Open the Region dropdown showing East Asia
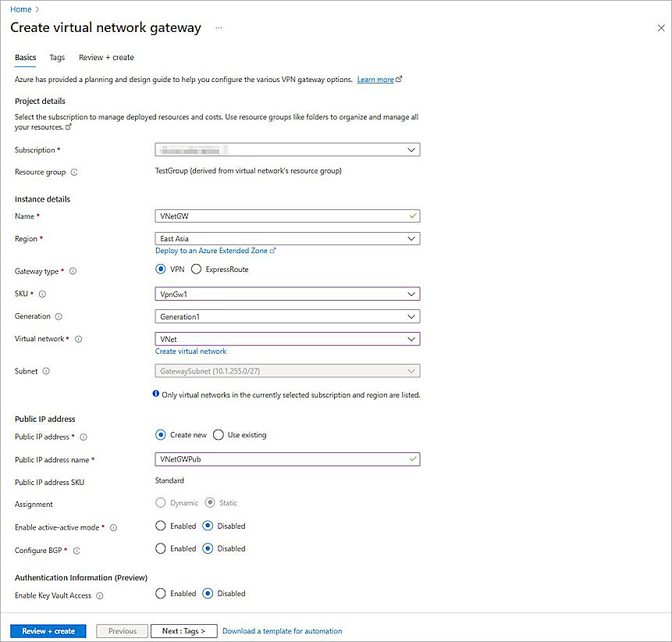Viewport: 672px width, 642px height. tap(287, 239)
